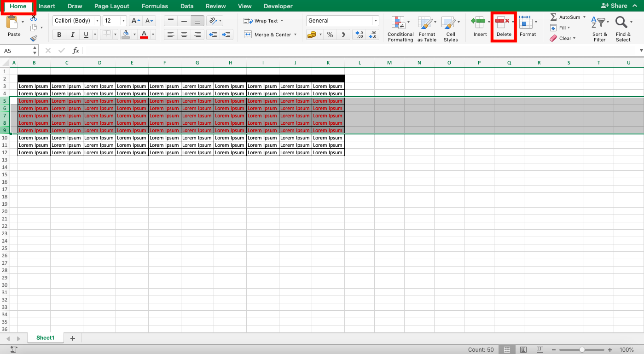Image resolution: width=644 pixels, height=354 pixels.
Task: Click the Clear eraser button
Action: [x=562, y=38]
